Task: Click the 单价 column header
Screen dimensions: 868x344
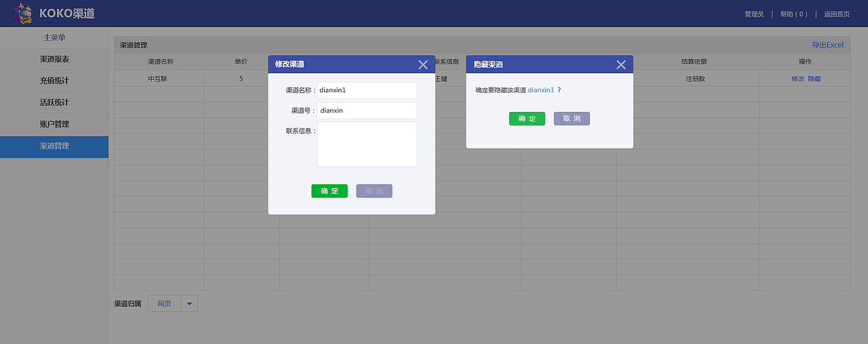Action: (241, 61)
